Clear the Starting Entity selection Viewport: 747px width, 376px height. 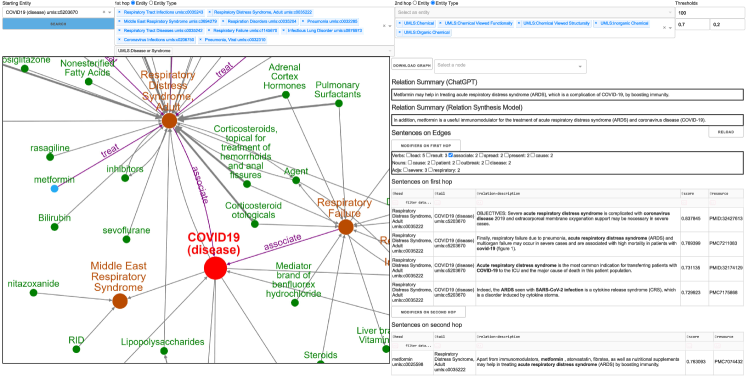point(104,11)
